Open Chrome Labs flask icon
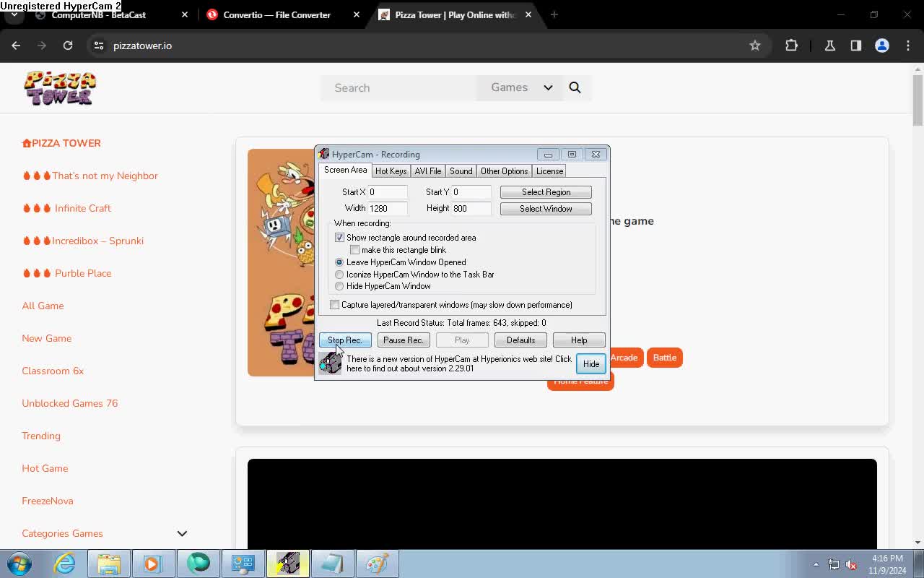924x578 pixels. [x=830, y=46]
